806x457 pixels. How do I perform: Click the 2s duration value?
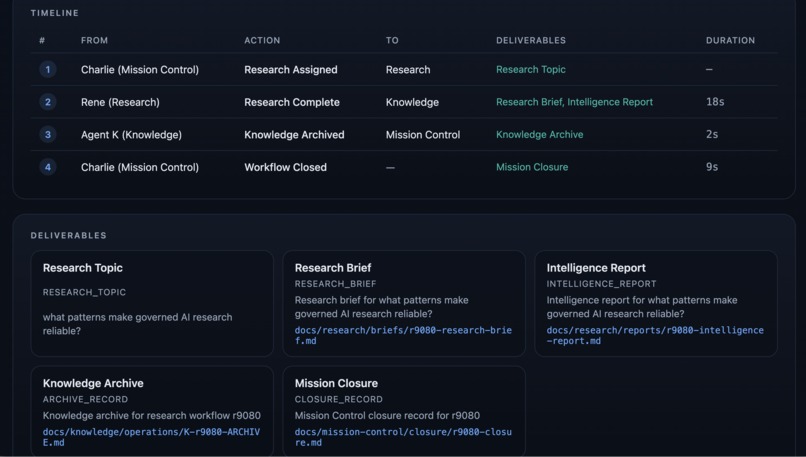click(712, 134)
